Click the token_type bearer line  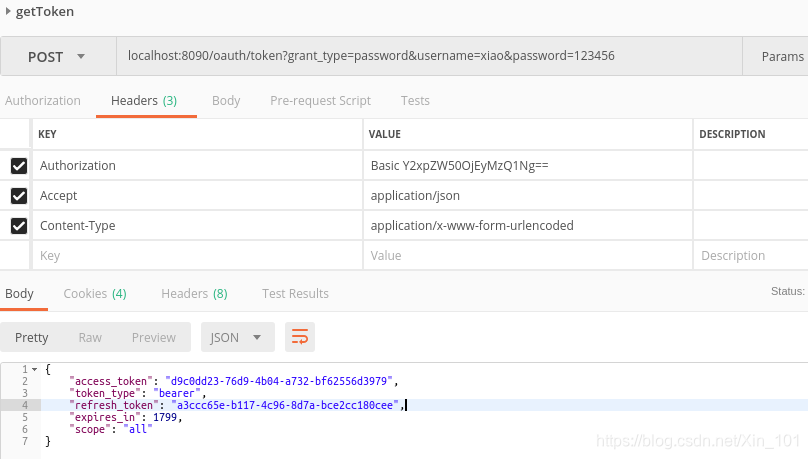137,393
